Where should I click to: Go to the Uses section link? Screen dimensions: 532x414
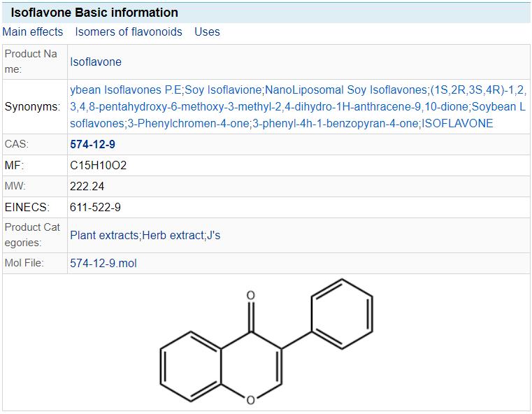[x=207, y=31]
